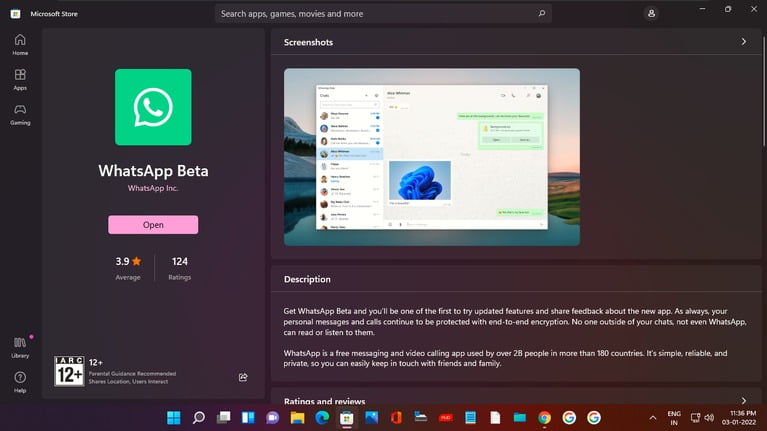Open the Windows Start menu
767x431 pixels.
click(174, 417)
